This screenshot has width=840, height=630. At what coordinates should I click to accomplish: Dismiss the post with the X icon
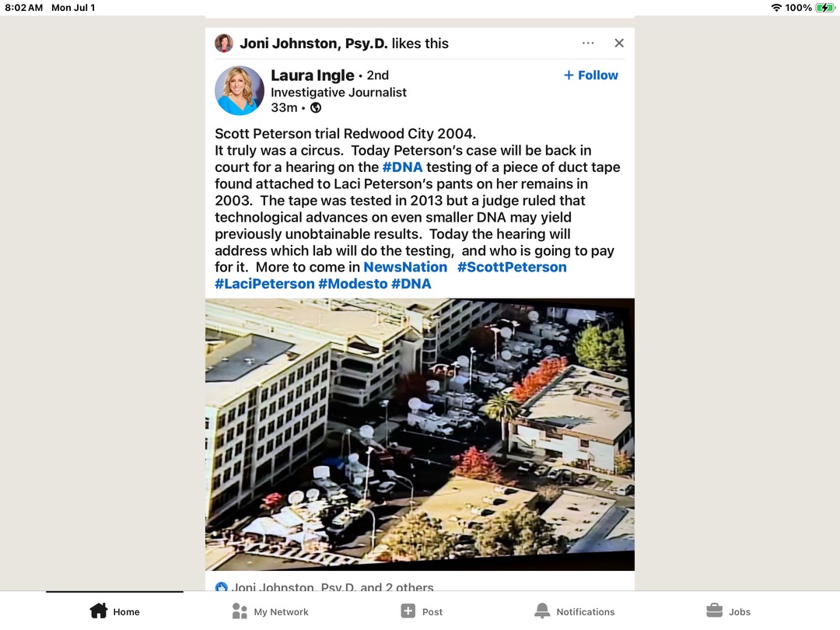pyautogui.click(x=619, y=43)
